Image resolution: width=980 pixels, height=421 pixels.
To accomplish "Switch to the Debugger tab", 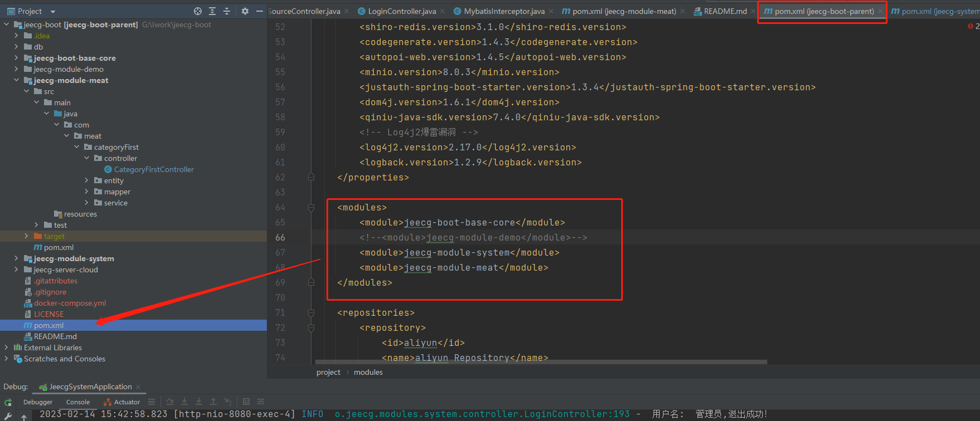I will point(38,402).
